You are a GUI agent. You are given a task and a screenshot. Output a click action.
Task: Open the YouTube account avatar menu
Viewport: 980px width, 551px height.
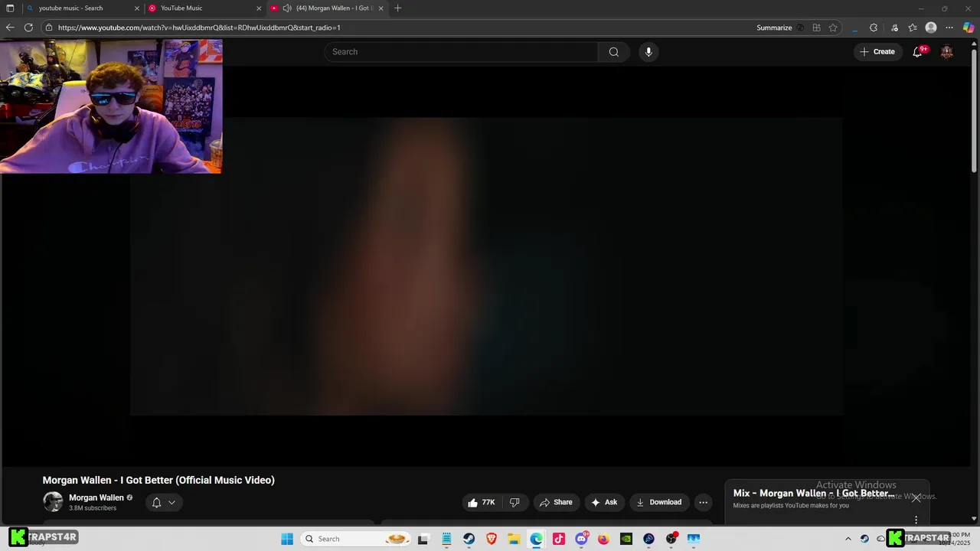click(947, 52)
